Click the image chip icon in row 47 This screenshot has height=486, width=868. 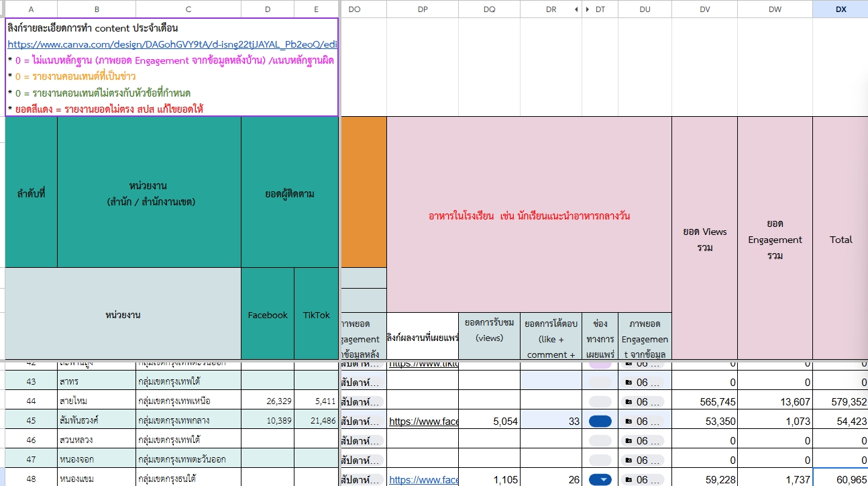click(x=629, y=460)
